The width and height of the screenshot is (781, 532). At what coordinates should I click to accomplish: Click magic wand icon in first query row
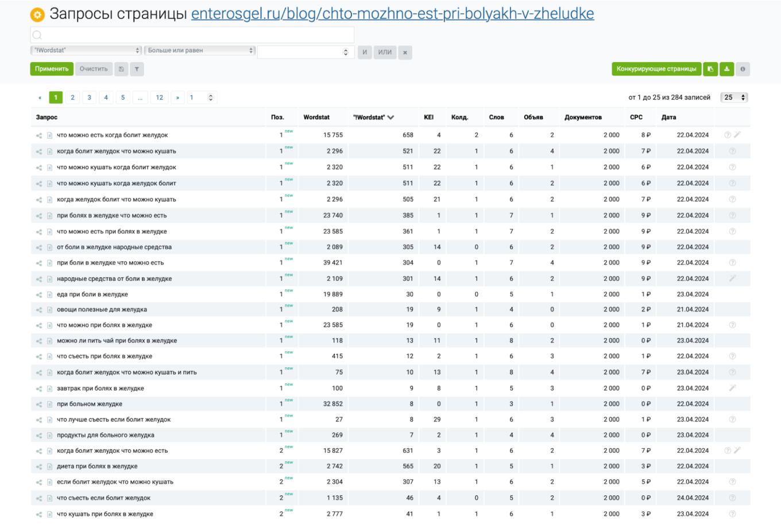pos(737,135)
